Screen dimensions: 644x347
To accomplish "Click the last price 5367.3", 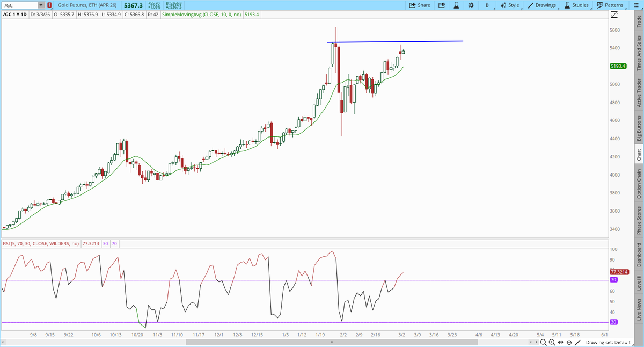I will [x=133, y=5].
